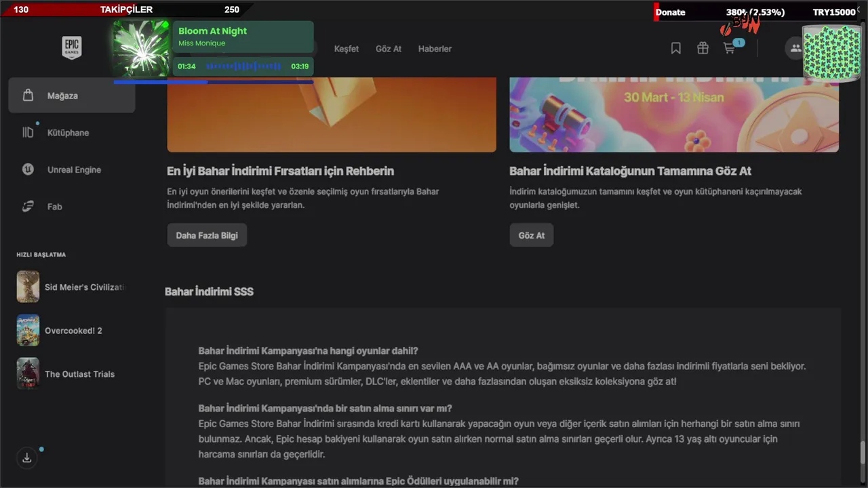Click the 'HIZLI BAŞLATMA' label
This screenshot has width=868, height=488.
click(41, 255)
